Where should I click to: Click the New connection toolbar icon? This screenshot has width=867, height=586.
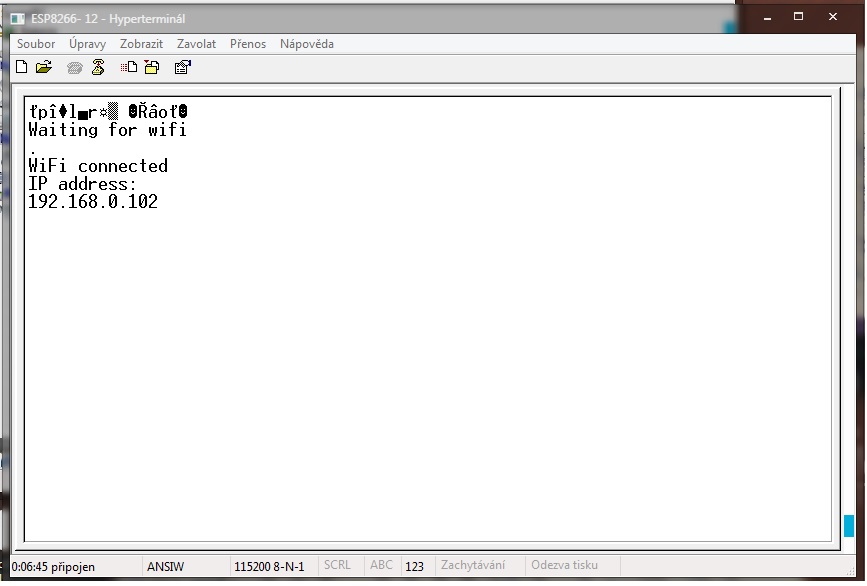[22, 68]
